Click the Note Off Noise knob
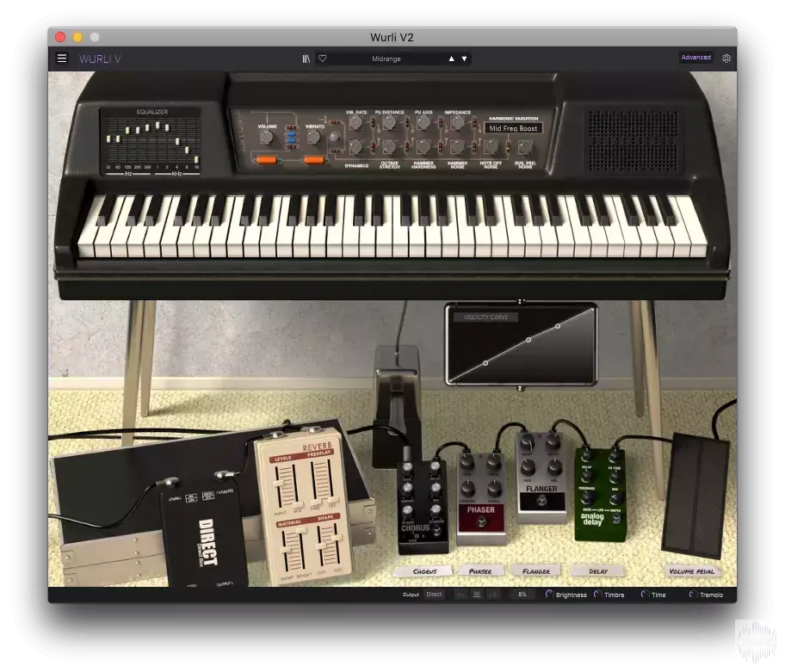Screen dimensions: 785x672 pyautogui.click(x=491, y=147)
